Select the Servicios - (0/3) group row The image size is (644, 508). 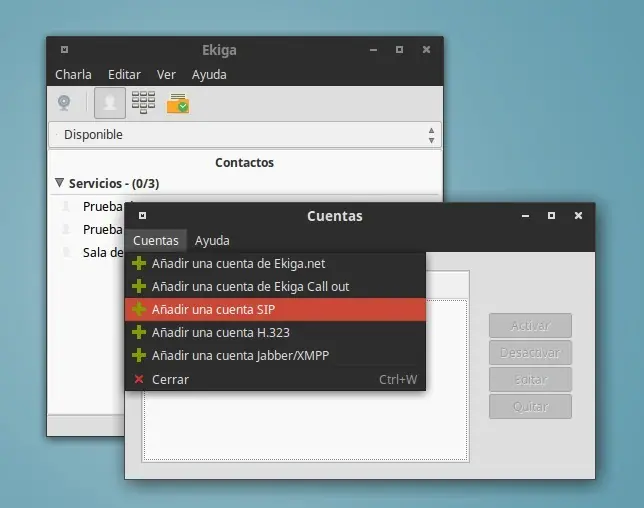(x=245, y=184)
